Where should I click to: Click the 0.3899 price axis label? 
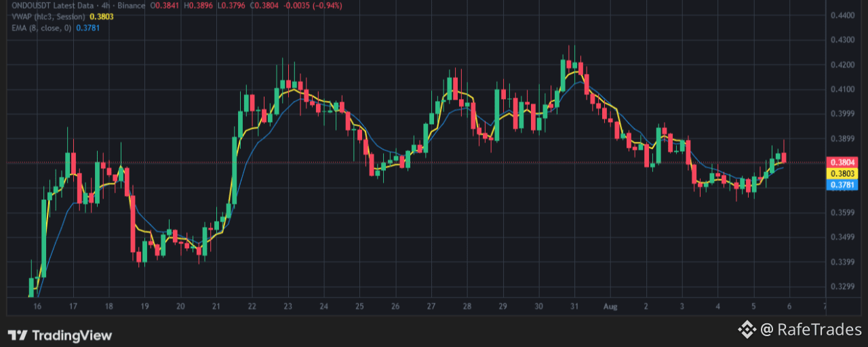844,139
